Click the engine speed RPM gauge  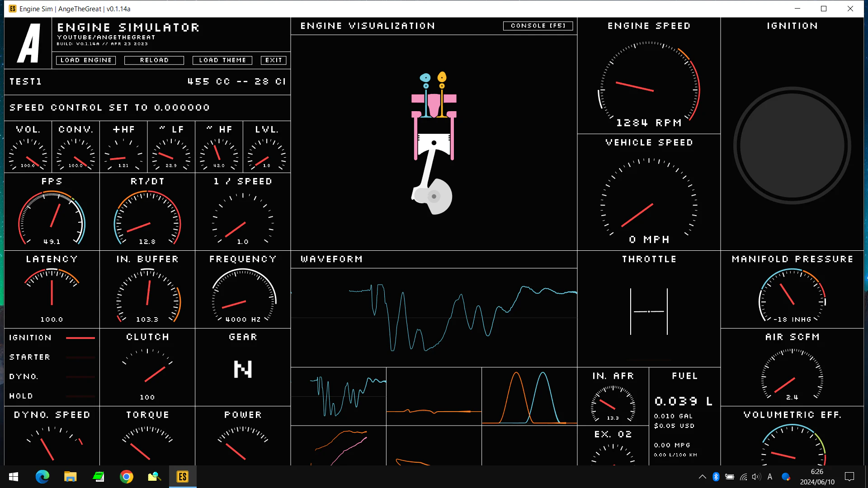point(649,84)
